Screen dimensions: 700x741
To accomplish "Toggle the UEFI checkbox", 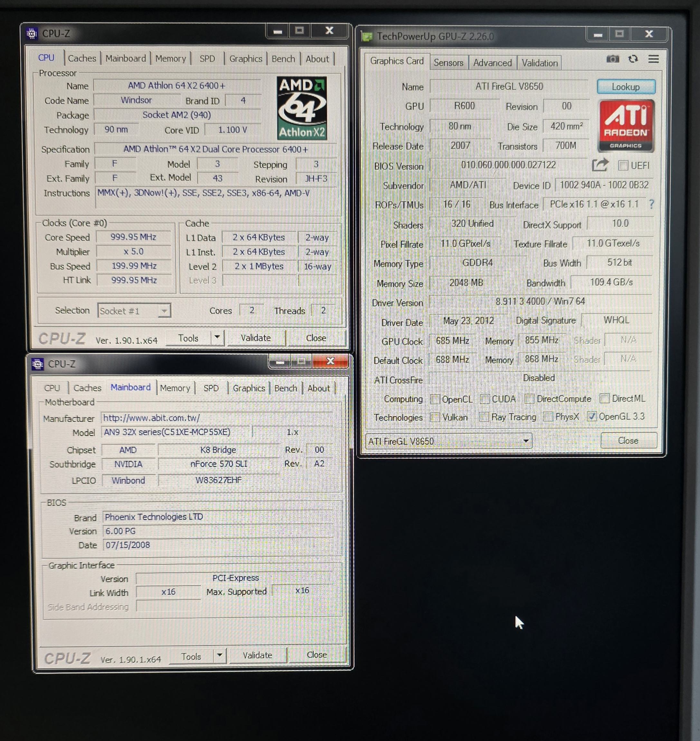I will click(x=623, y=165).
